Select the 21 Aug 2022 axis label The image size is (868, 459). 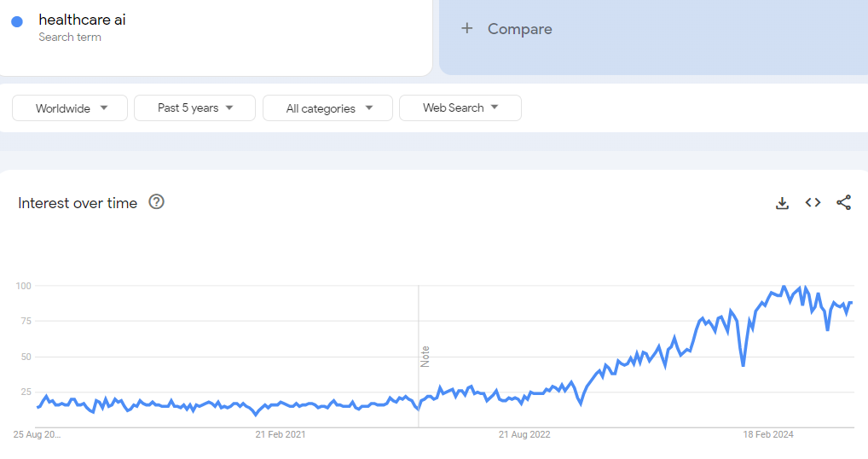coord(524,434)
